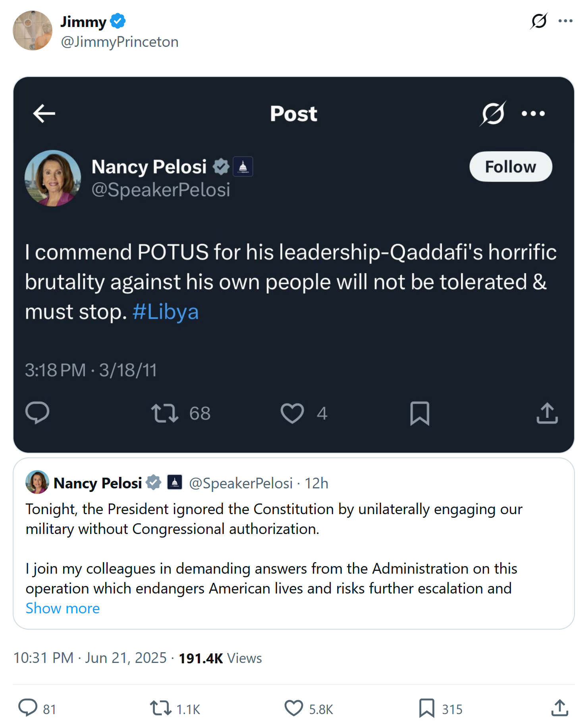Toggle the bookmark showing 315

427,708
